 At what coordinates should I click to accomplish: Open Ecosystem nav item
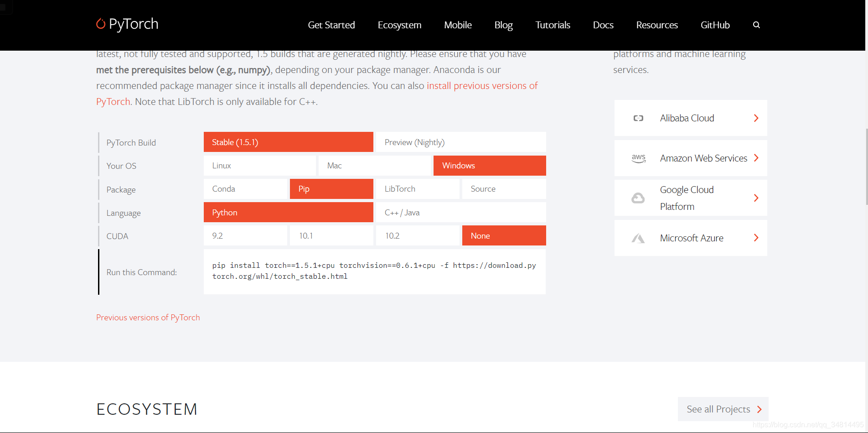pyautogui.click(x=399, y=25)
